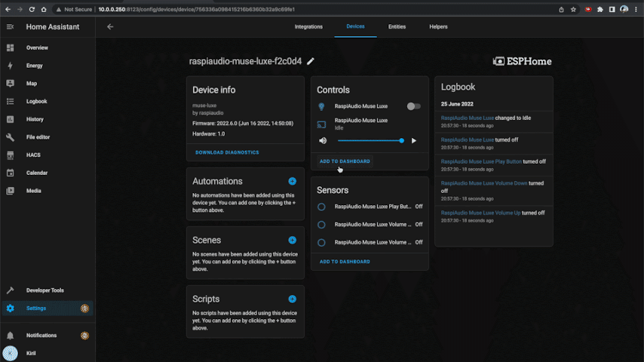Click the ESPHome logo
This screenshot has width=644, height=362.
pos(522,61)
